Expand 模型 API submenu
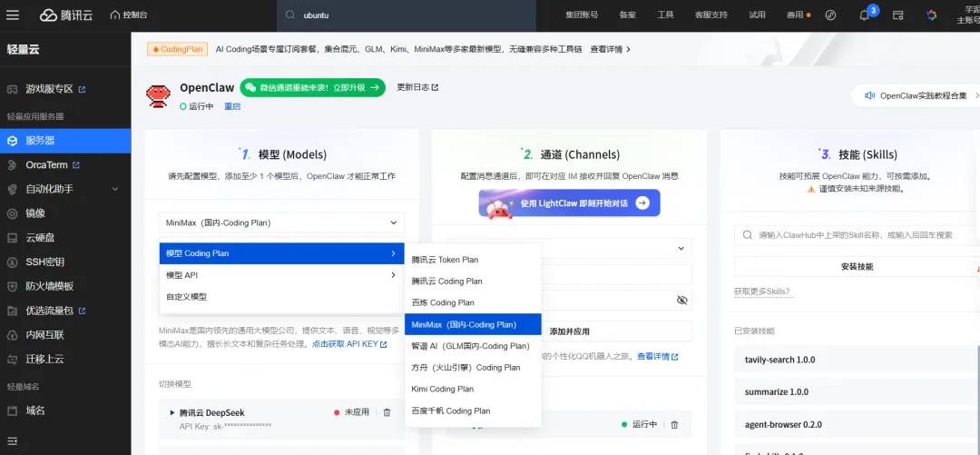Screen dimensions: 980x455 coord(282,275)
